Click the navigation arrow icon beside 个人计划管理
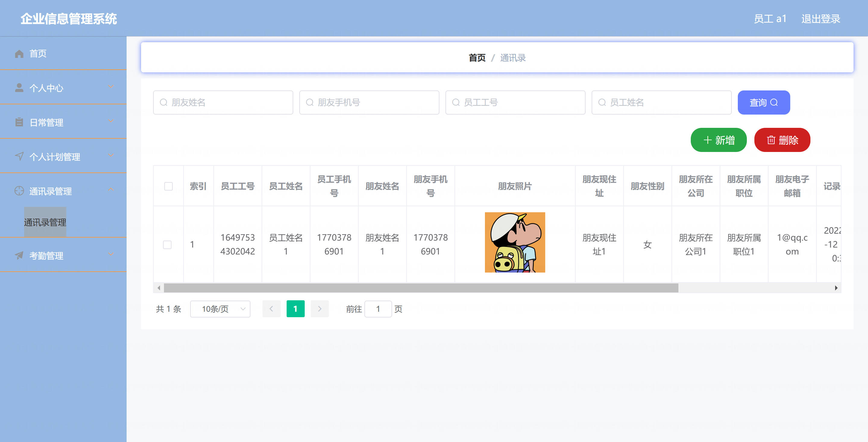 [19, 156]
